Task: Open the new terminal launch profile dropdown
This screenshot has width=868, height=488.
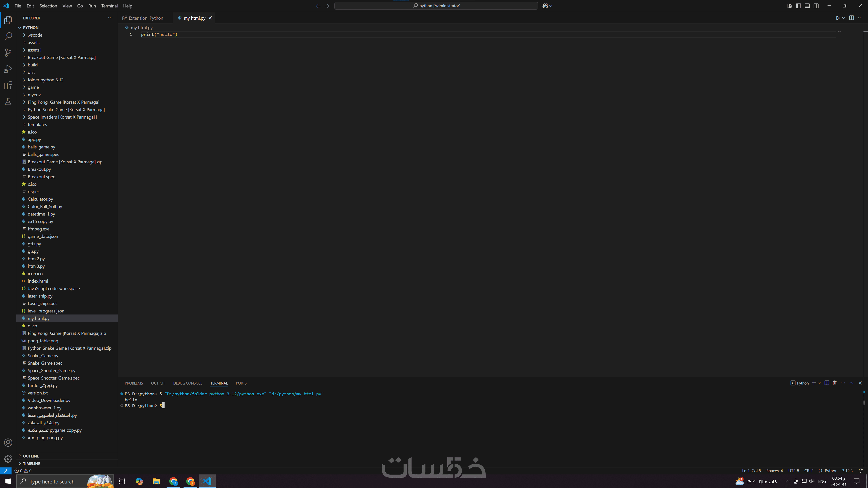Action: [x=819, y=383]
